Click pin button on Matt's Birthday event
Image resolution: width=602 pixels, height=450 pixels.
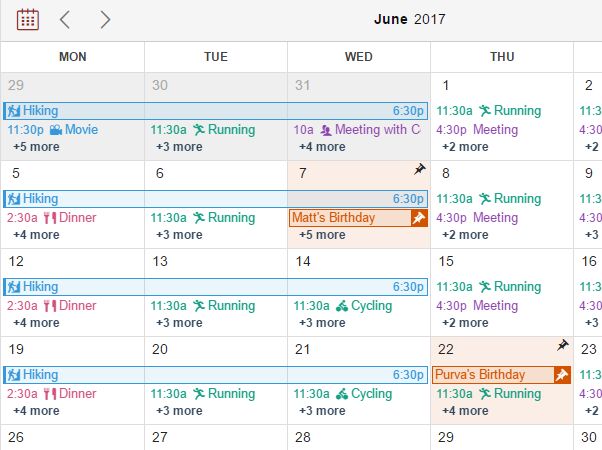tap(419, 218)
